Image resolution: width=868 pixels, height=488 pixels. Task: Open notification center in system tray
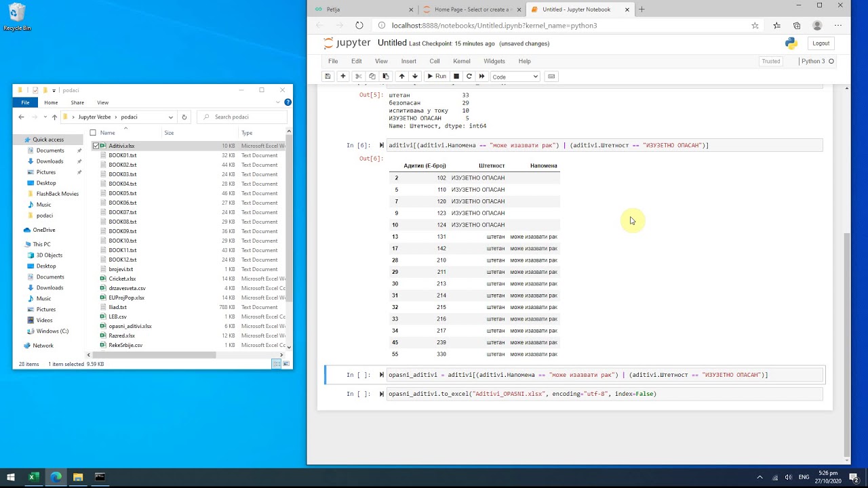(x=854, y=477)
